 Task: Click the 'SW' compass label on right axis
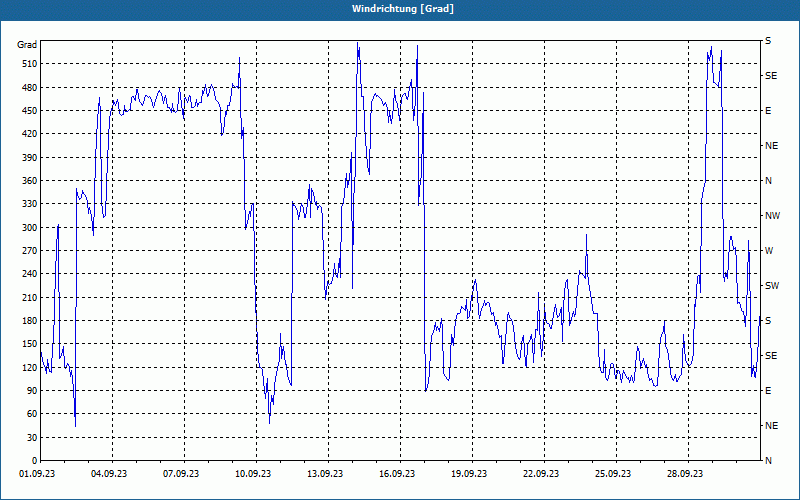tap(772, 286)
